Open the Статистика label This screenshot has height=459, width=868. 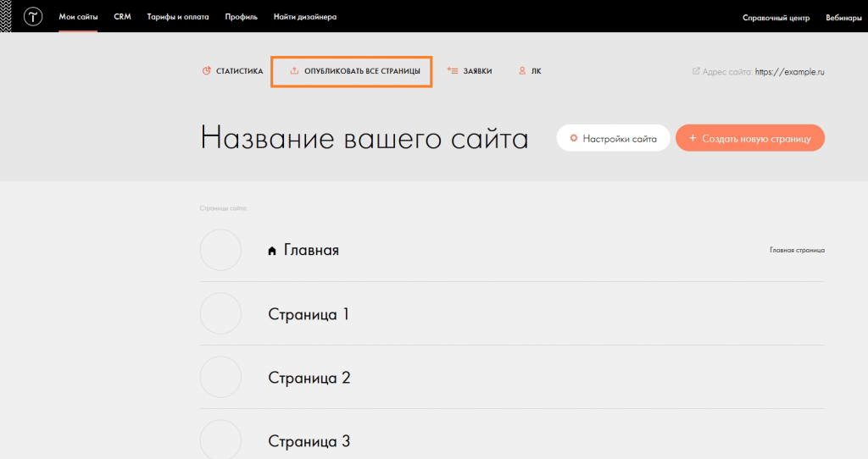click(x=239, y=71)
